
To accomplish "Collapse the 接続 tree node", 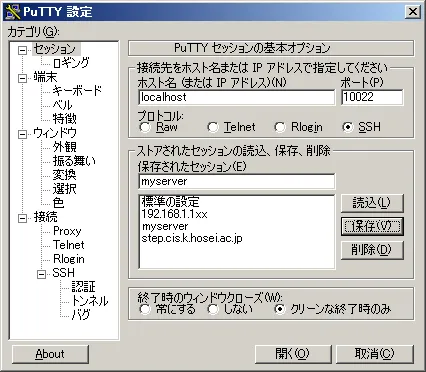I will tap(22, 218).
